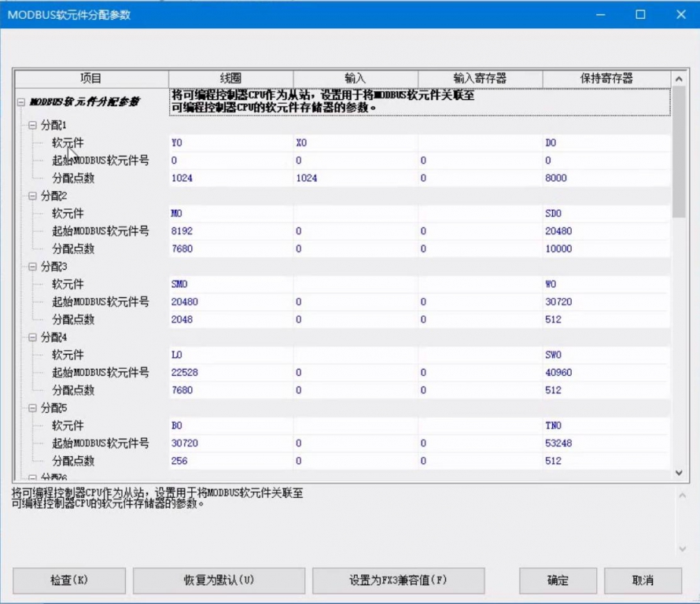Click the 项目 column header
The width and height of the screenshot is (700, 604).
click(x=91, y=79)
